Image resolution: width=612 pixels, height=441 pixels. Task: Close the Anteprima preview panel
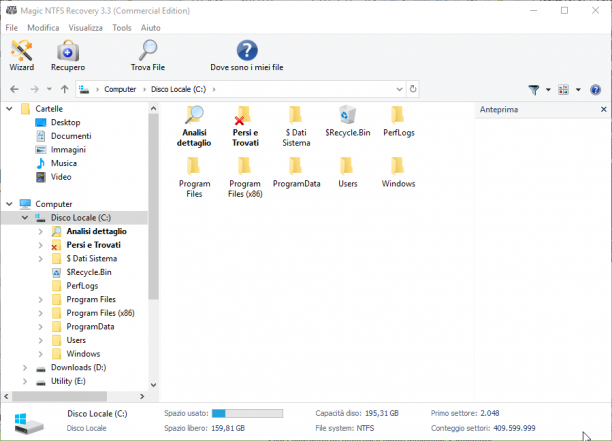[x=603, y=109]
